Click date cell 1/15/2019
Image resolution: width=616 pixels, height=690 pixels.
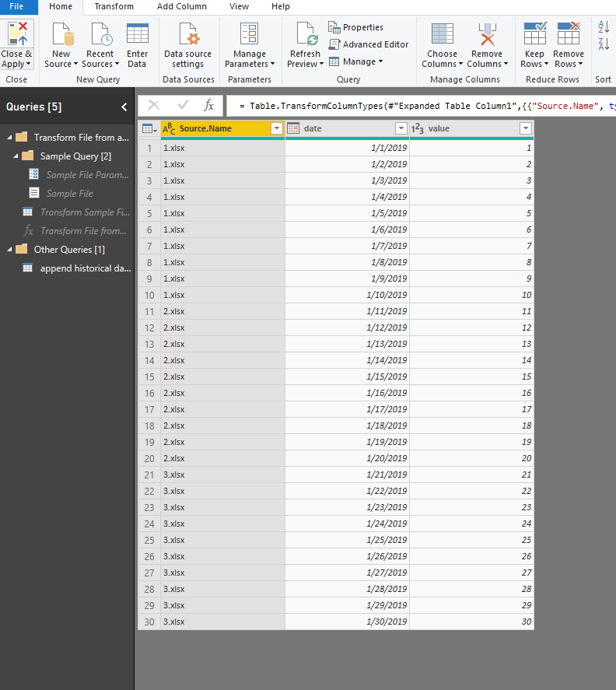pos(347,377)
